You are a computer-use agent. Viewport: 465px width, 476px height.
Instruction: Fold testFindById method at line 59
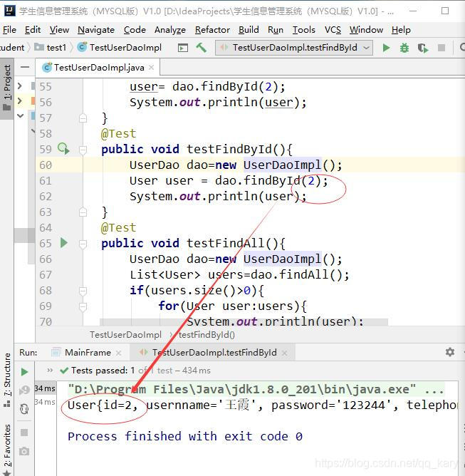(83, 150)
